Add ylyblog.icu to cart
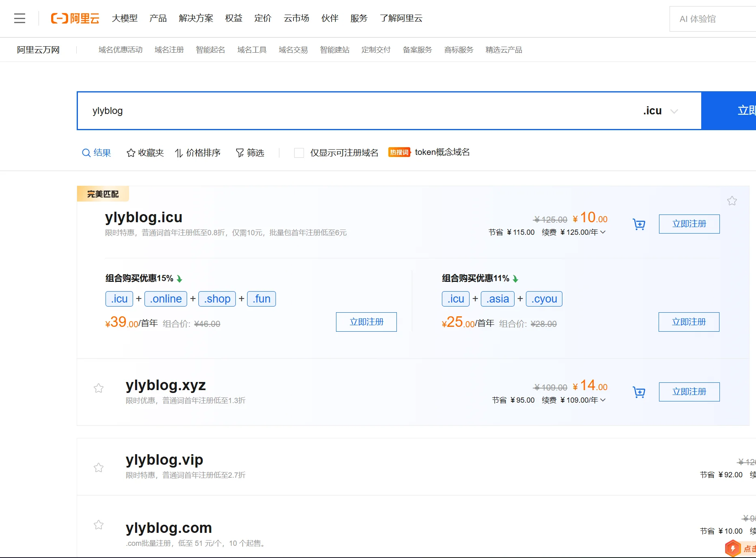 coord(639,224)
